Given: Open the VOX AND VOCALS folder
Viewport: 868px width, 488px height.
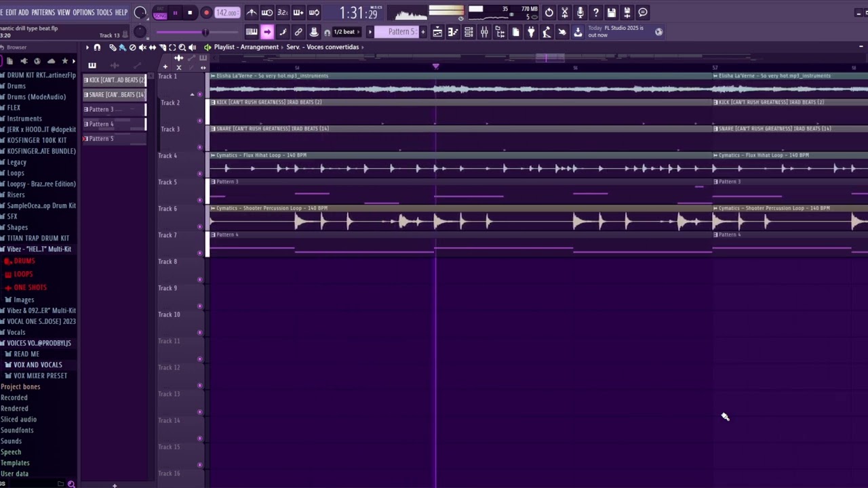Looking at the screenshot, I should point(37,365).
